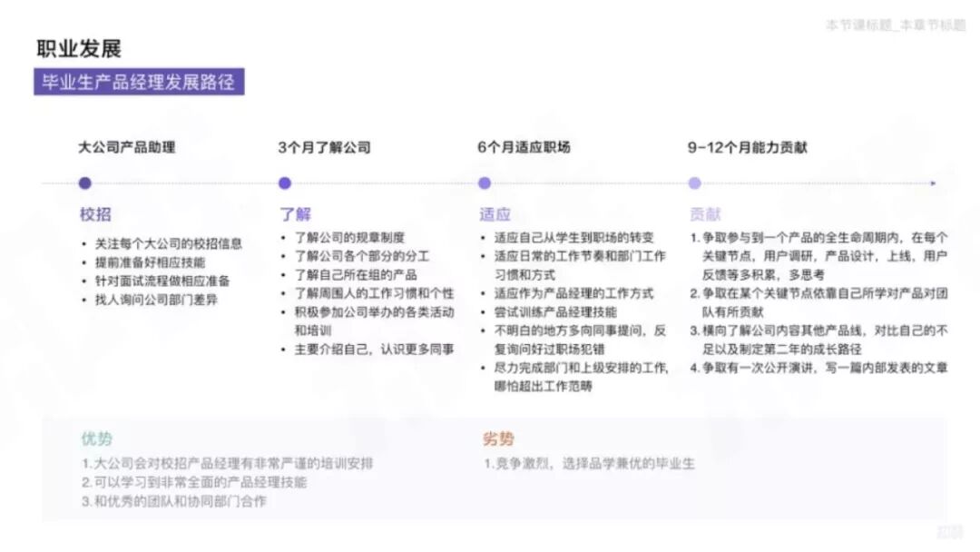Click the 贡献 section title
Viewport: 980px width, 552px height.
(x=705, y=214)
